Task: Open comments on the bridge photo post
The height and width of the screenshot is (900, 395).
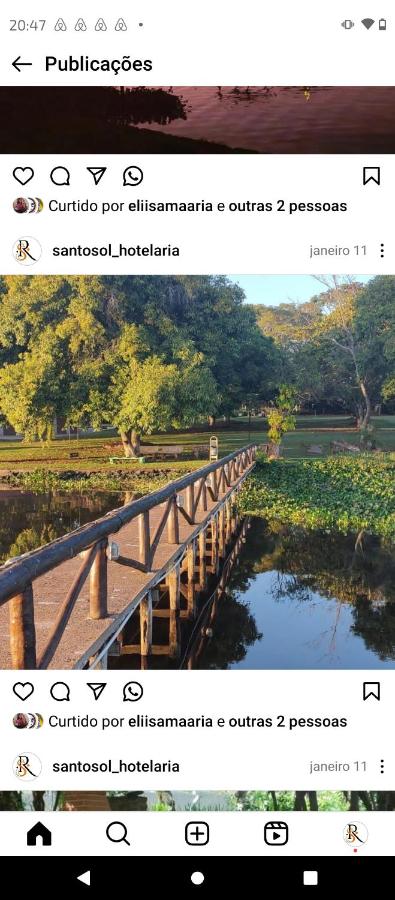Action: point(60,692)
